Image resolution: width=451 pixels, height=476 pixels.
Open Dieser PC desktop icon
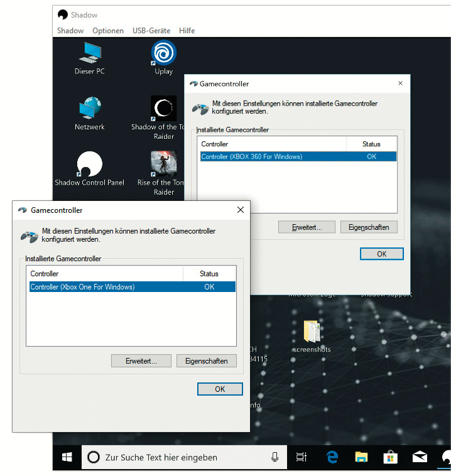click(x=89, y=54)
